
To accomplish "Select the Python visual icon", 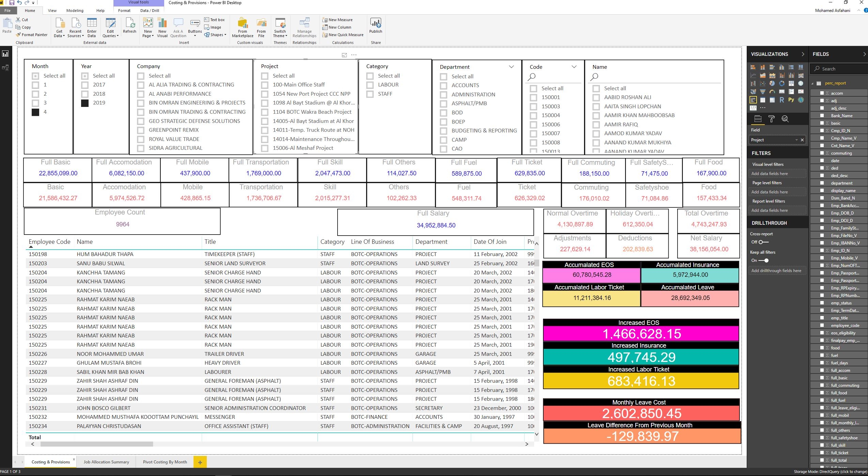I will (791, 100).
